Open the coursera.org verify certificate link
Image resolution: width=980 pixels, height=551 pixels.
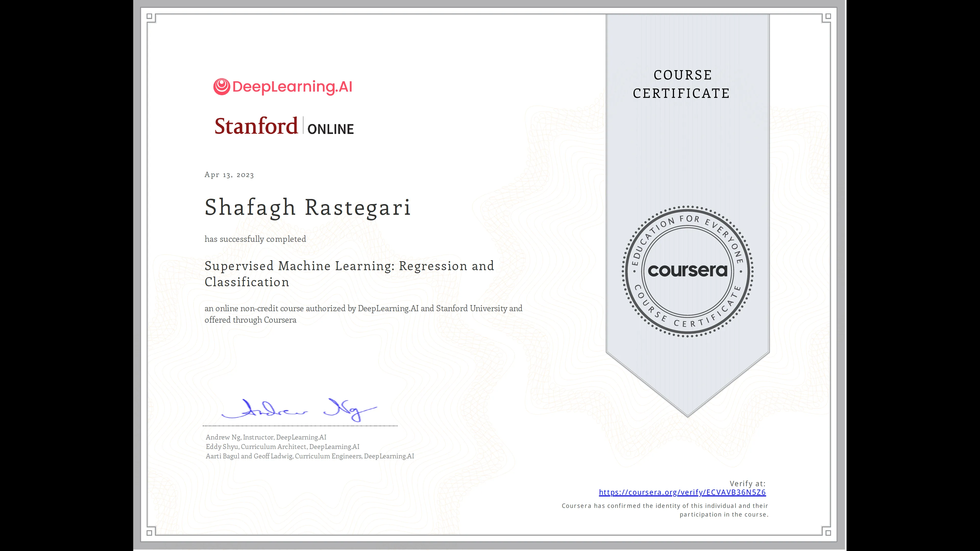tap(682, 492)
